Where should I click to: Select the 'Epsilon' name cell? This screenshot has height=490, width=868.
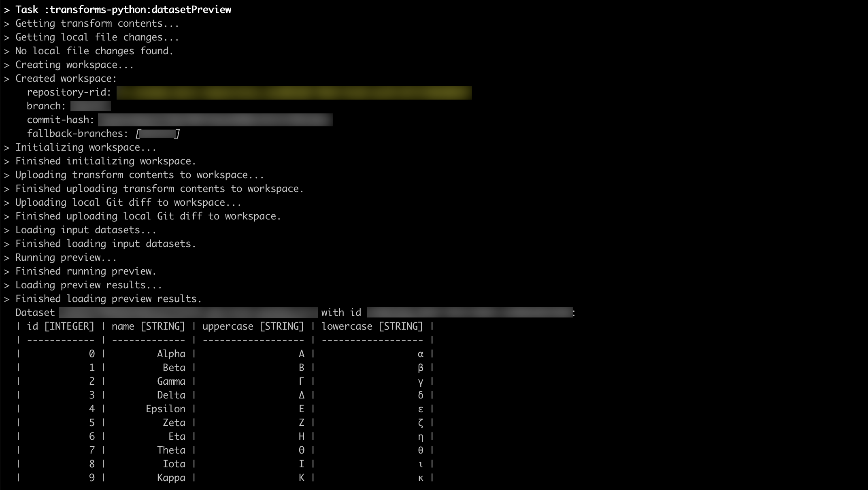(x=166, y=409)
